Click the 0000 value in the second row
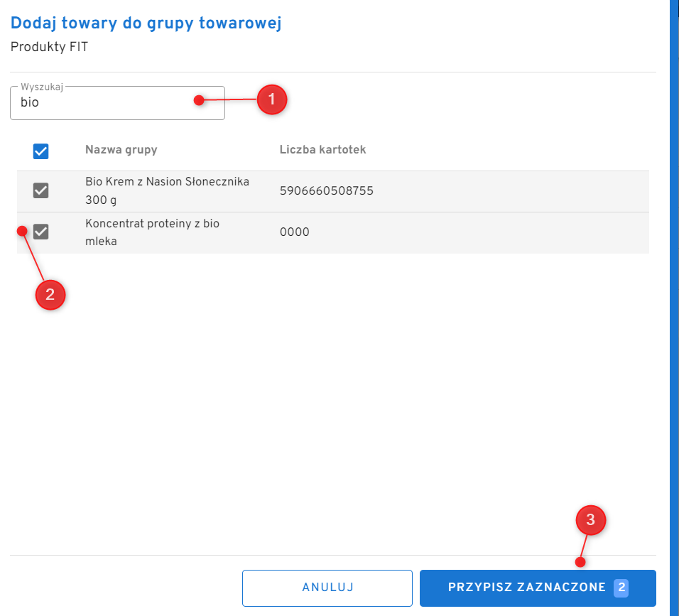Viewport: 679px width, 616px height. pos(294,232)
